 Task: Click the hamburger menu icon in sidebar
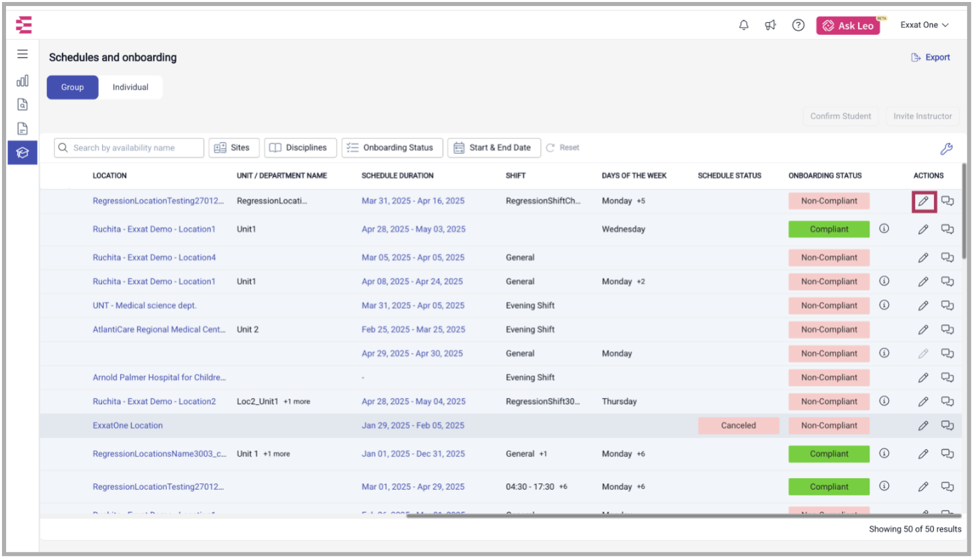[23, 54]
